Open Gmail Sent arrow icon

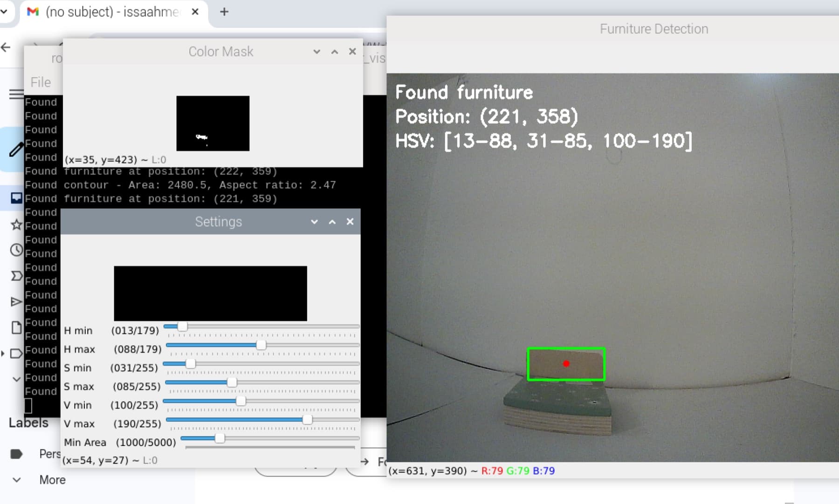[16, 302]
